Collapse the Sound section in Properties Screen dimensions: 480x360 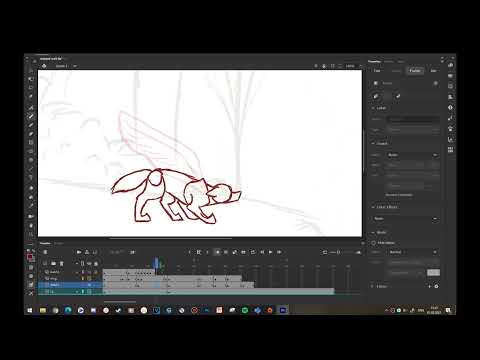(373, 143)
